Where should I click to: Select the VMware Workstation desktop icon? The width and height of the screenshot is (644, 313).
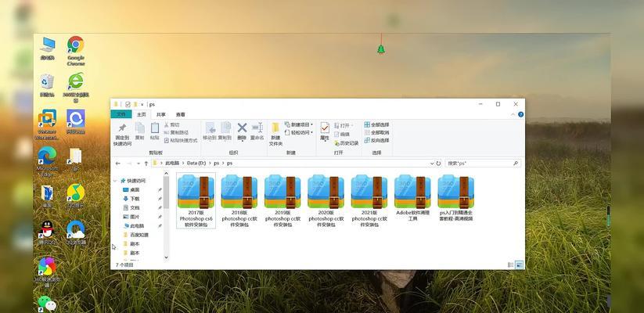click(x=47, y=124)
